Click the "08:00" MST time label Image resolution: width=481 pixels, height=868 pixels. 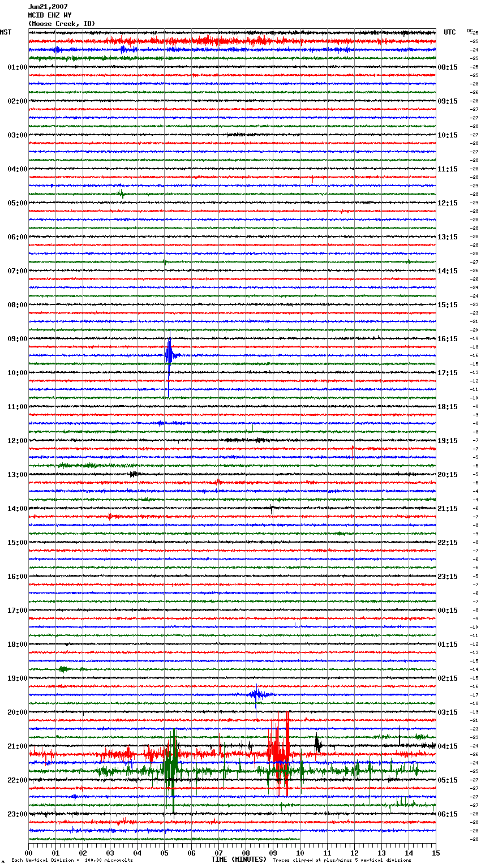click(18, 305)
